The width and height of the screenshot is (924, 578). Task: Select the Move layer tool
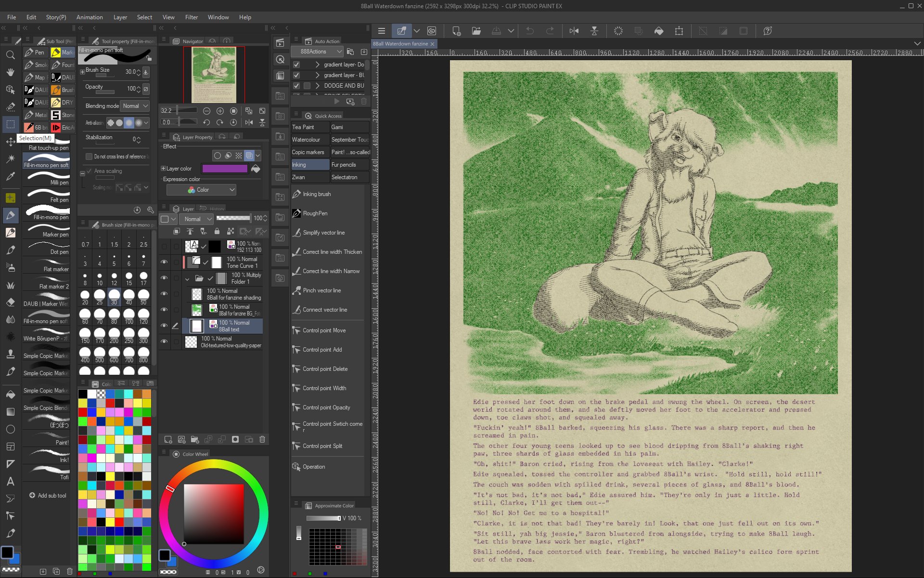coord(10,142)
